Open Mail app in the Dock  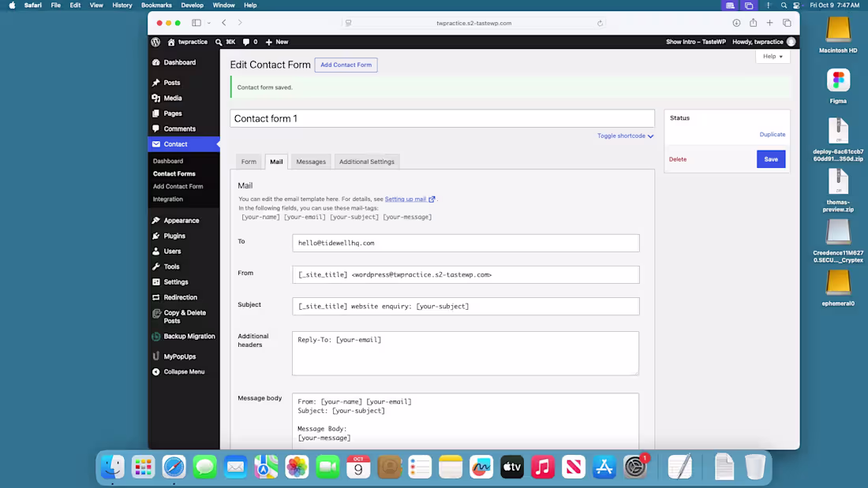235,467
